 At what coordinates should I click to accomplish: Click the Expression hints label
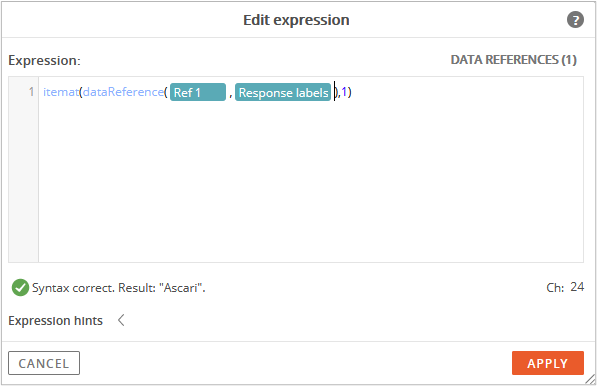56,321
